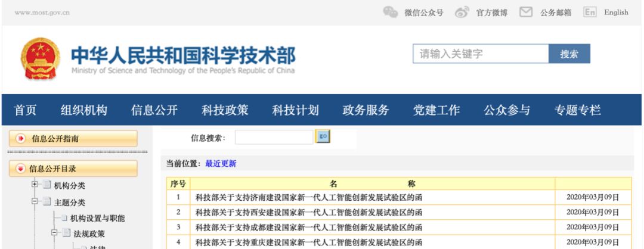This screenshot has width=644, height=249.
Task: Open the official Weibo icon
Action: 462,13
